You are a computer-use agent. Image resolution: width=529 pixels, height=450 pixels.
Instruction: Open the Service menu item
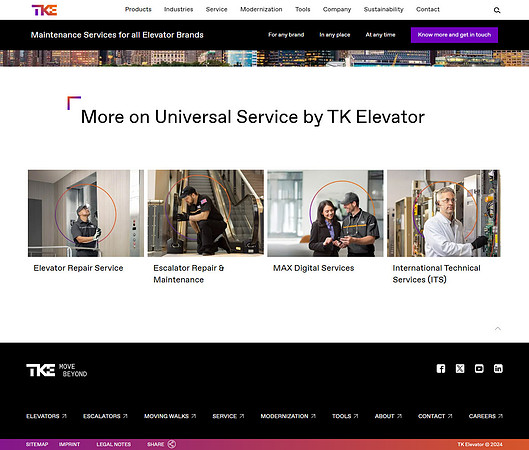(216, 9)
